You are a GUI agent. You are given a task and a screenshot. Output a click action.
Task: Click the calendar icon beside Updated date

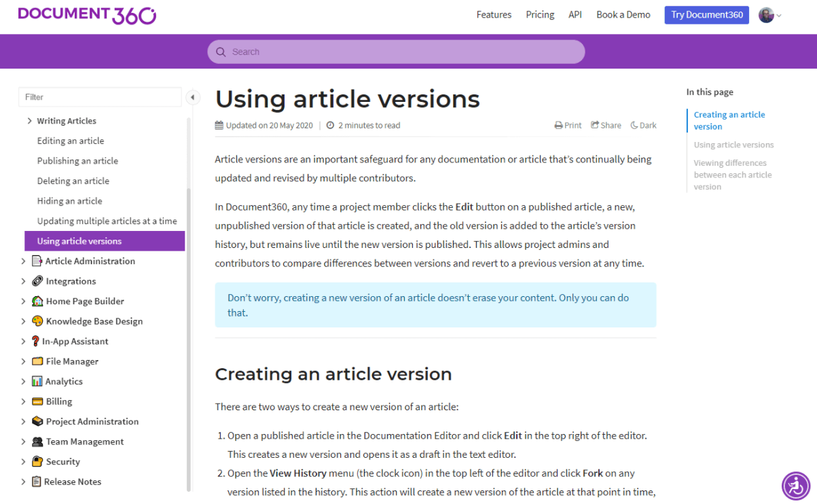[219, 125]
